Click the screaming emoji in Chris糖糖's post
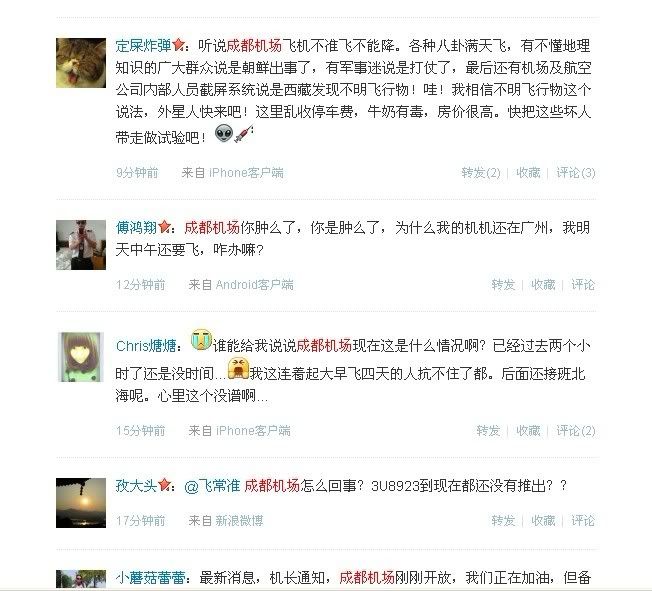The image size is (652, 591). click(x=238, y=368)
